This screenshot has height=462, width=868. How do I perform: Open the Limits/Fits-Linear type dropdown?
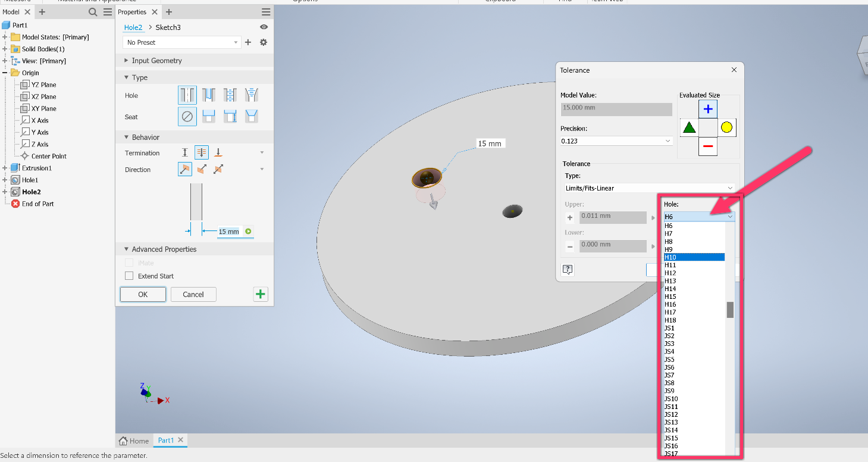649,188
